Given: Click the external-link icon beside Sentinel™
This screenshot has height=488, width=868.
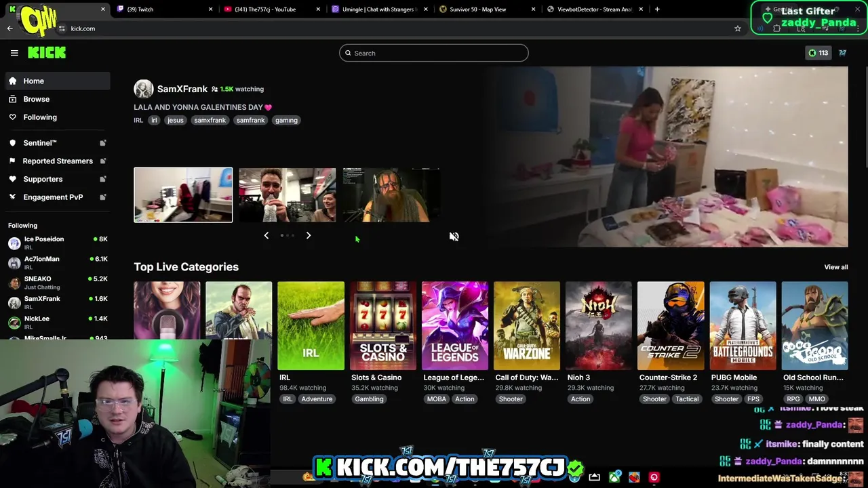Looking at the screenshot, I should (103, 143).
